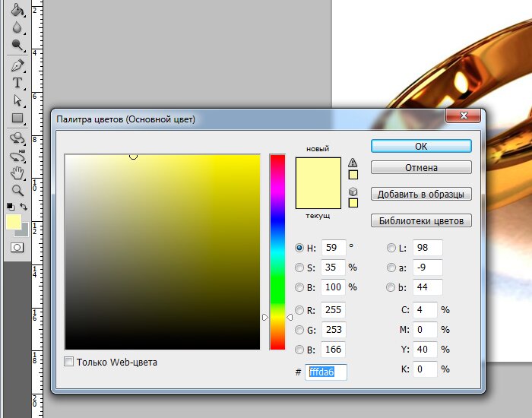Select the Blur tool (droplet icon)
Image resolution: width=532 pixels, height=418 pixels.
point(17,28)
